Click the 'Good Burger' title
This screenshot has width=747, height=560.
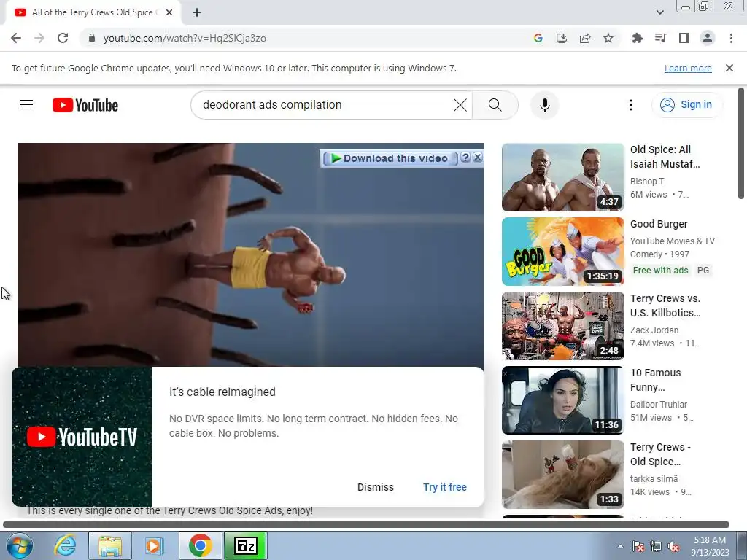pyautogui.click(x=659, y=224)
